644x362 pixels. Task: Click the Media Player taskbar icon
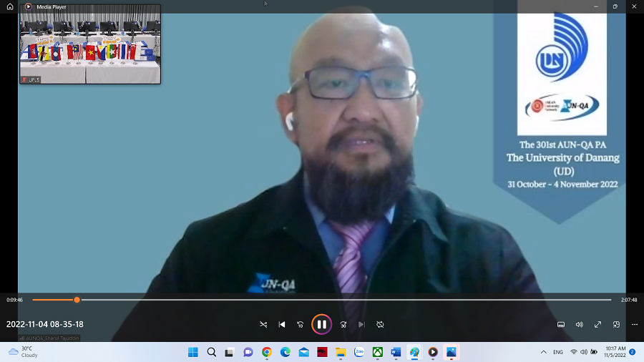pyautogui.click(x=433, y=352)
